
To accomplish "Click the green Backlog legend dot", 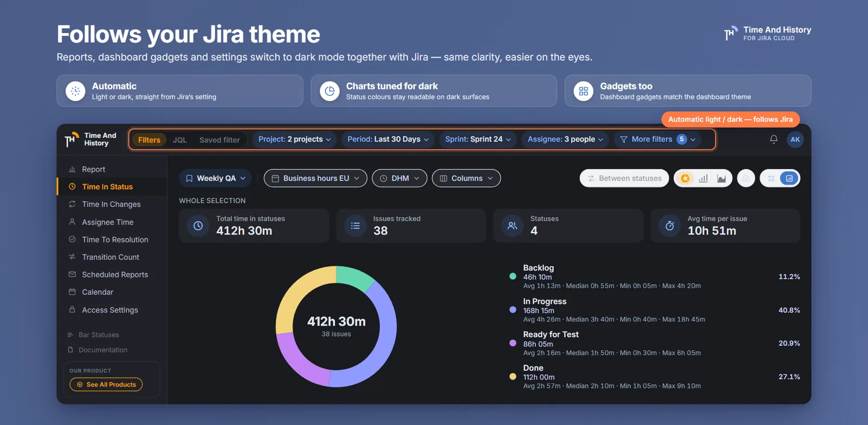I will [x=513, y=276].
